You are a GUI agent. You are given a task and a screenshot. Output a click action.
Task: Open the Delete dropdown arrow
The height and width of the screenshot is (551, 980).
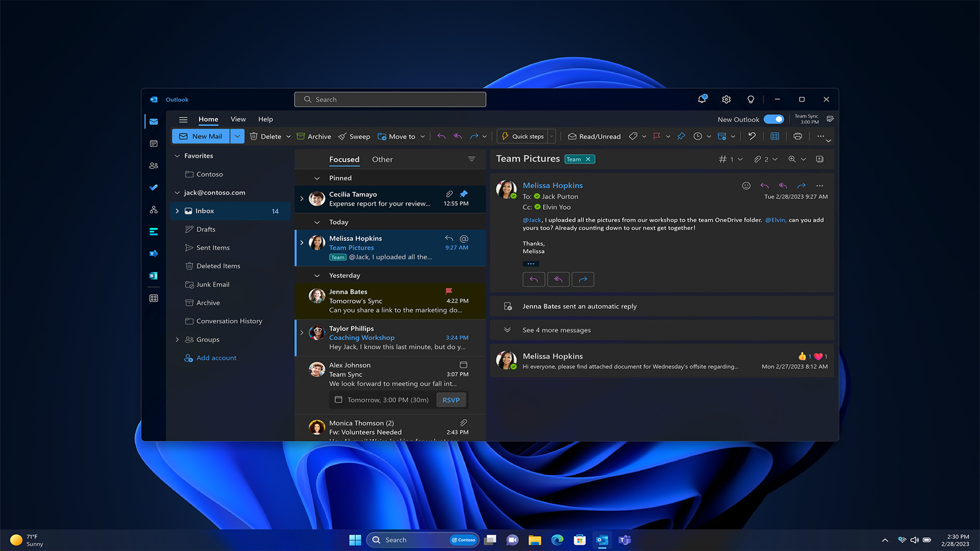[288, 137]
